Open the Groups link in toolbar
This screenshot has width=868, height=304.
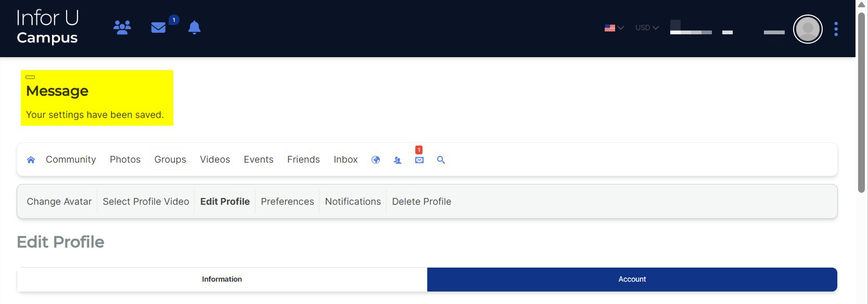tap(170, 160)
